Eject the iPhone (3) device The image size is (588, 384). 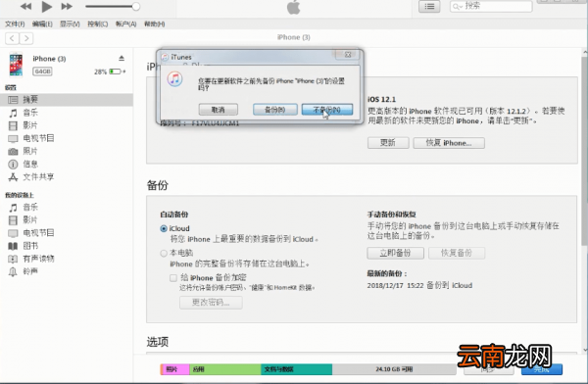pos(122,58)
